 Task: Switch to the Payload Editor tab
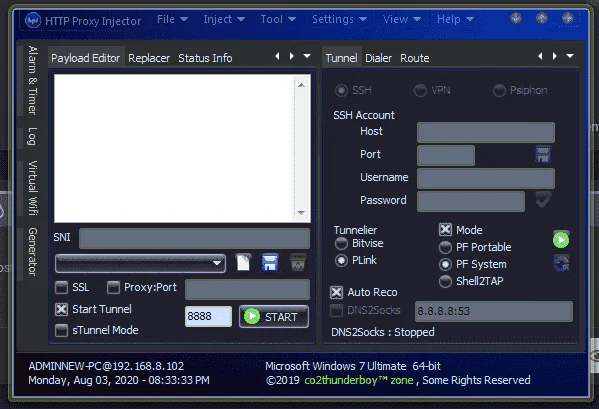pyautogui.click(x=86, y=58)
